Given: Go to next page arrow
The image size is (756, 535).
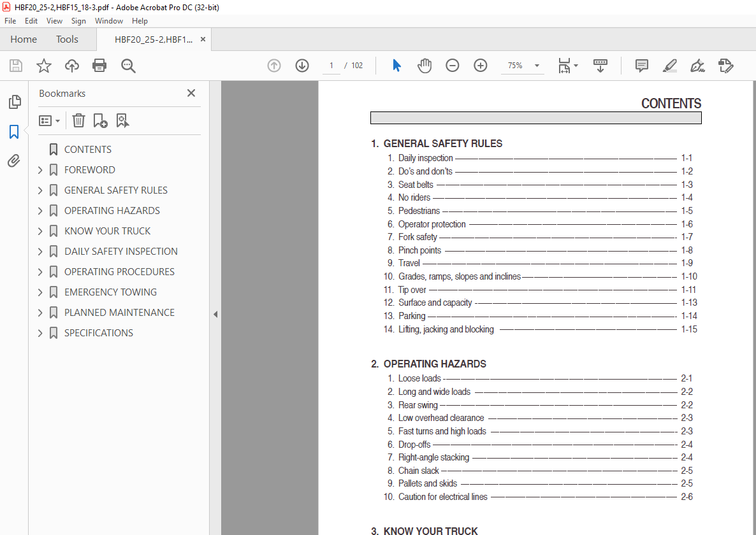Looking at the screenshot, I should [302, 66].
